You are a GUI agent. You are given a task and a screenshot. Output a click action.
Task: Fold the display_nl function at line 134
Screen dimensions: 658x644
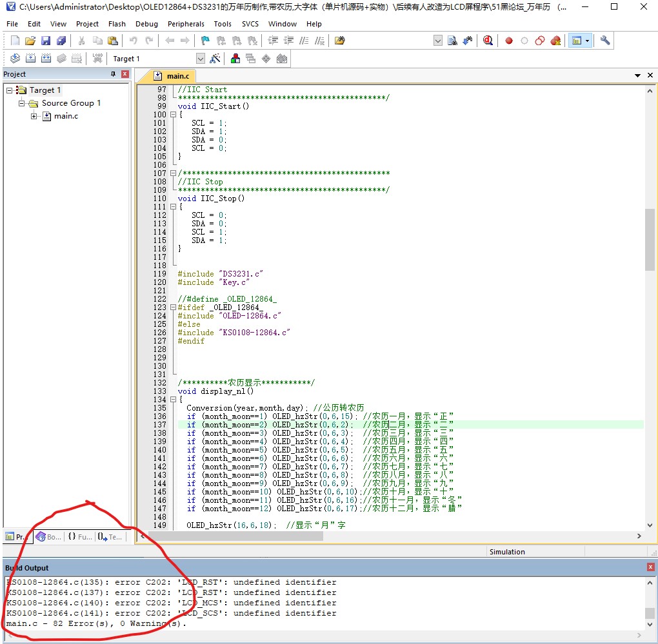coord(173,400)
